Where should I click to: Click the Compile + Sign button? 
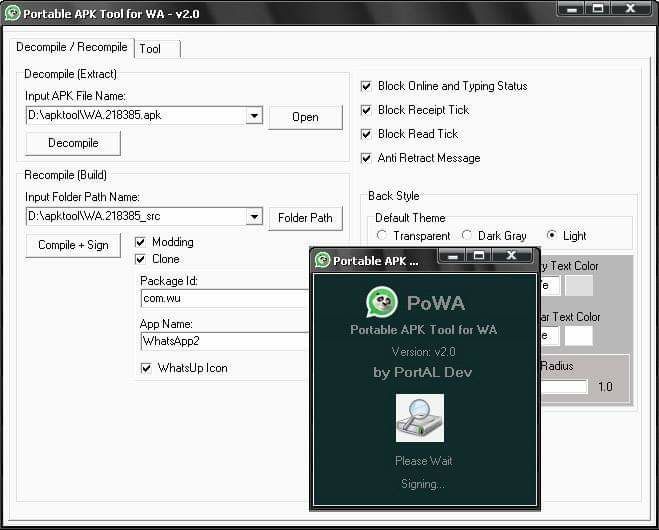pos(73,245)
